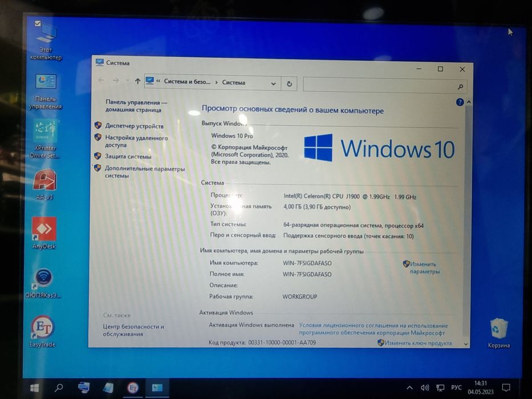Expand the address bar history dropdown
This screenshot has width=532, height=399.
[273, 83]
